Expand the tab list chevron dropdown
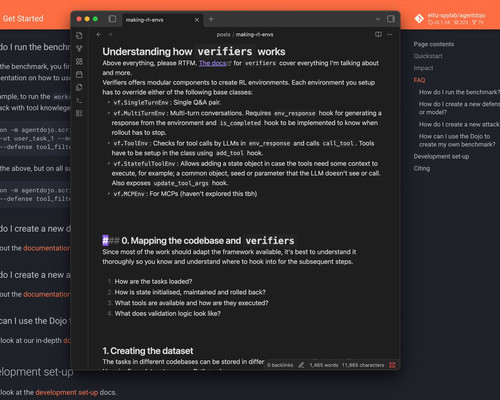 tap(378, 19)
